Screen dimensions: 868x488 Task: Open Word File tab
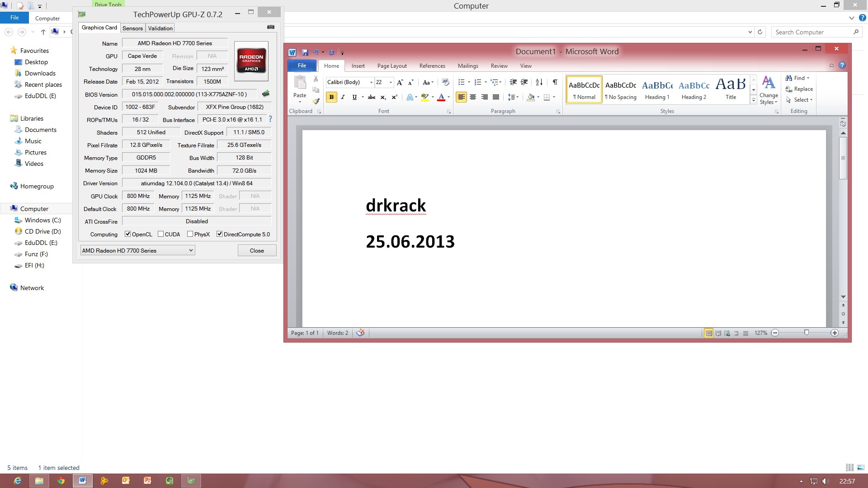302,66
